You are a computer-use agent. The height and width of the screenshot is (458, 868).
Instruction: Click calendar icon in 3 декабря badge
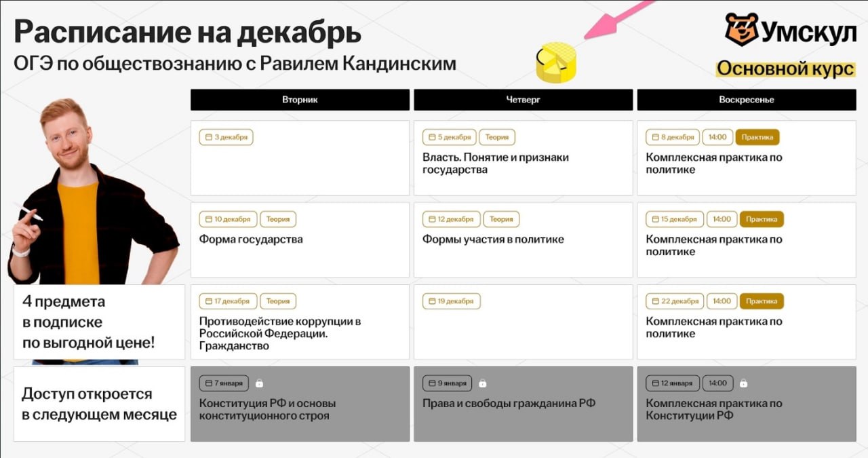[208, 137]
